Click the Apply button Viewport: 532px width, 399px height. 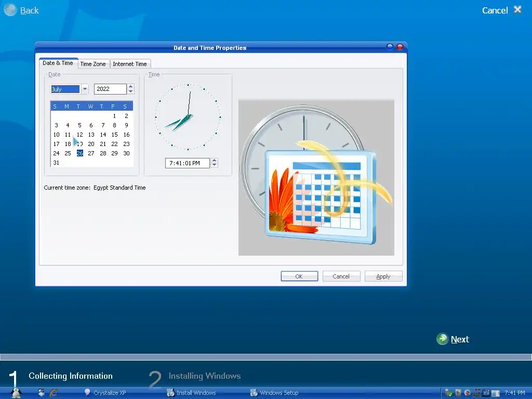pyautogui.click(x=383, y=276)
